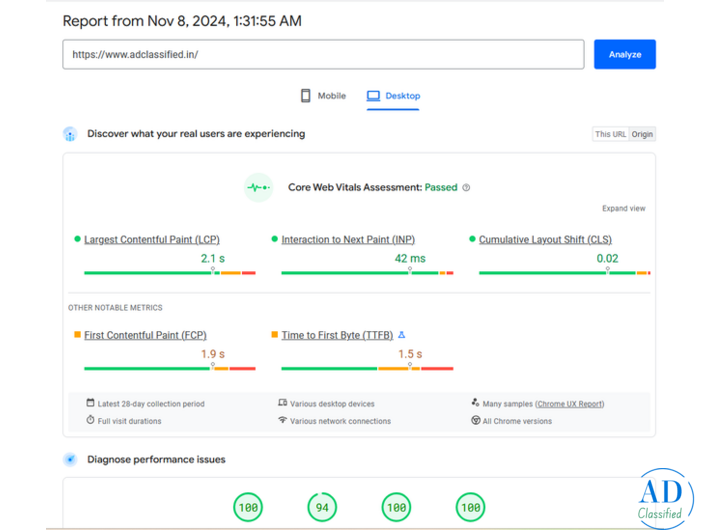The width and height of the screenshot is (710, 530).
Task: Click the first score gauge showing 100
Action: [248, 507]
